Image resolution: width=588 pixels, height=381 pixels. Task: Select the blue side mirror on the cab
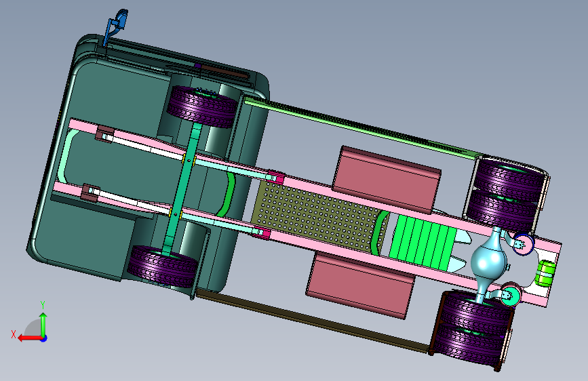(117, 26)
